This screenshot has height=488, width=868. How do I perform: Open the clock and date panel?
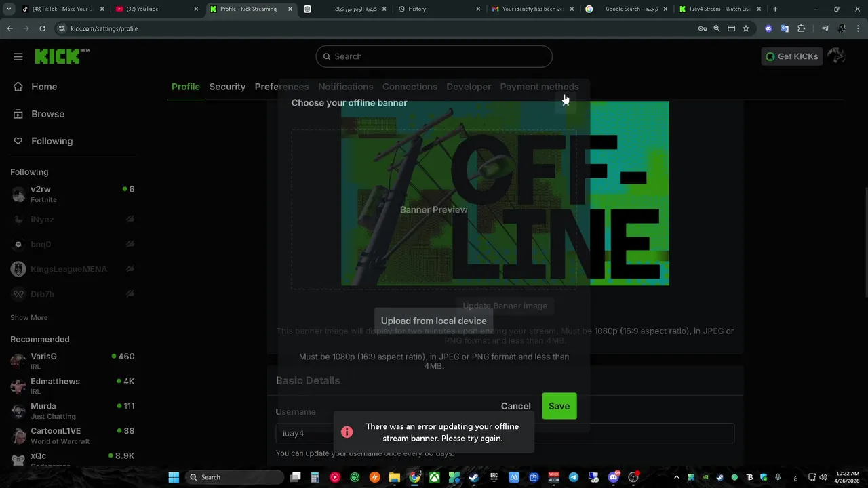point(847,477)
